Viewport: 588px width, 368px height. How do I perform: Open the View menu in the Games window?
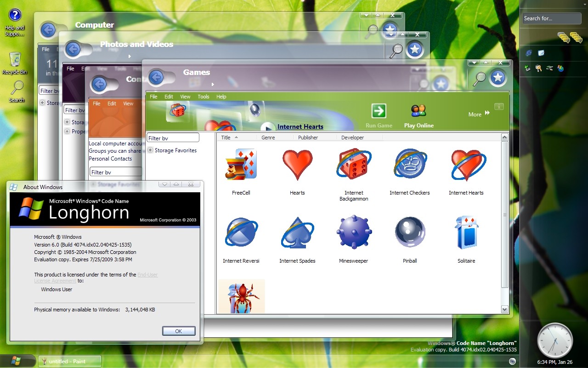coord(185,97)
